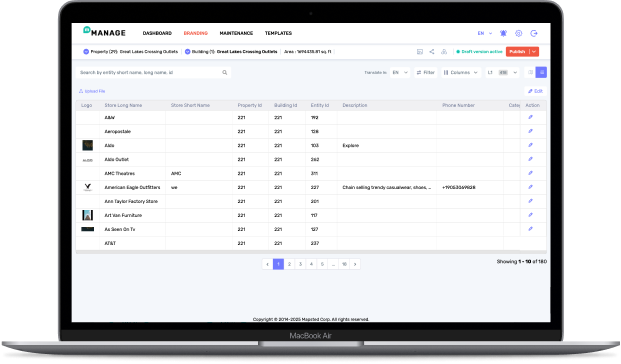Click the Publish button
The image size is (621, 364).
[518, 51]
